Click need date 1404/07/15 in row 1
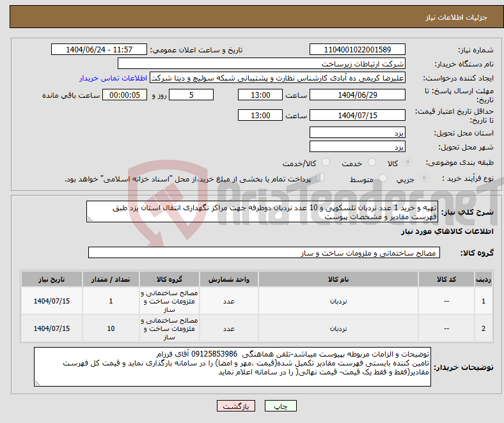This screenshot has width=504, height=423. click(52, 301)
